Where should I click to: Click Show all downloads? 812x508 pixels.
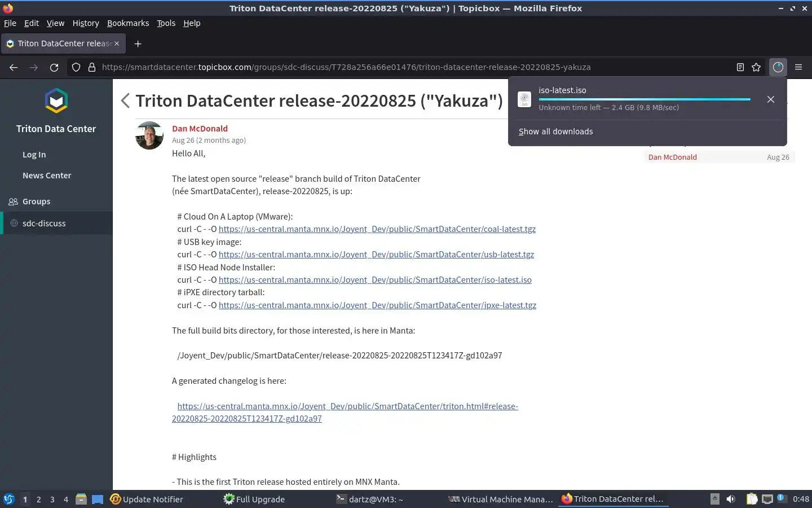coord(555,132)
